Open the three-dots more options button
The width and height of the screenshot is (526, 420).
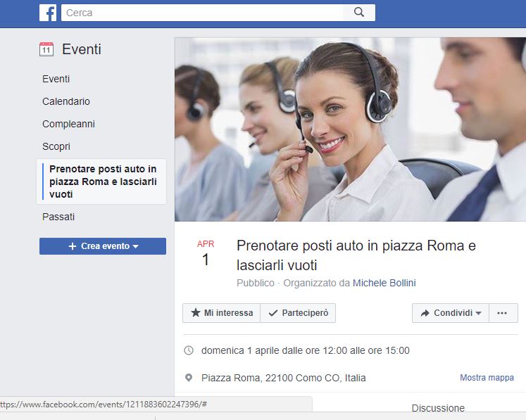503,313
